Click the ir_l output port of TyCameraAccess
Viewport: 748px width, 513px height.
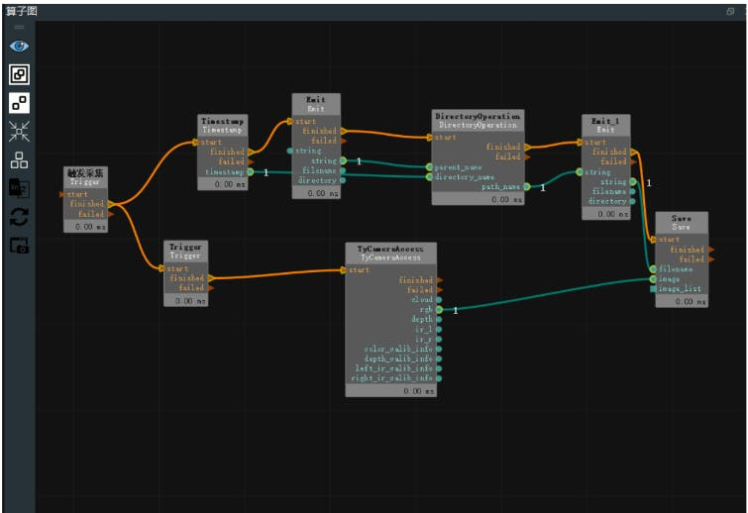[439, 329]
